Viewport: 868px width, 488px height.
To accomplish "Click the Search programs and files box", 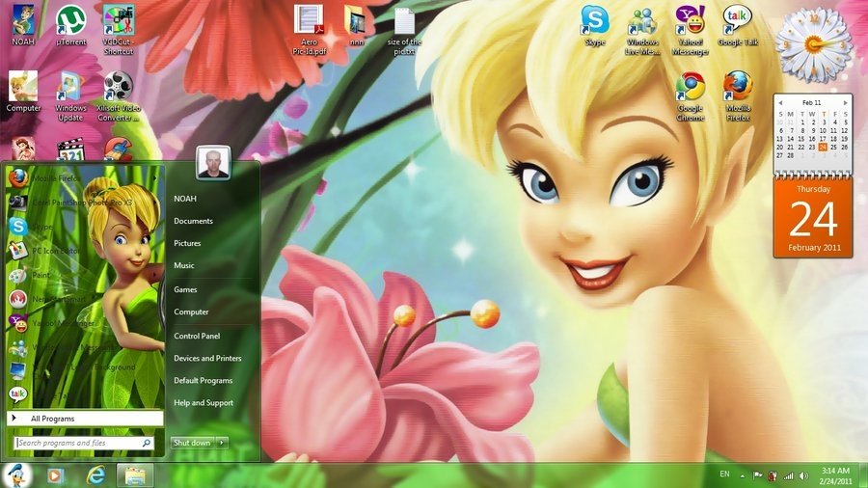I will [84, 443].
